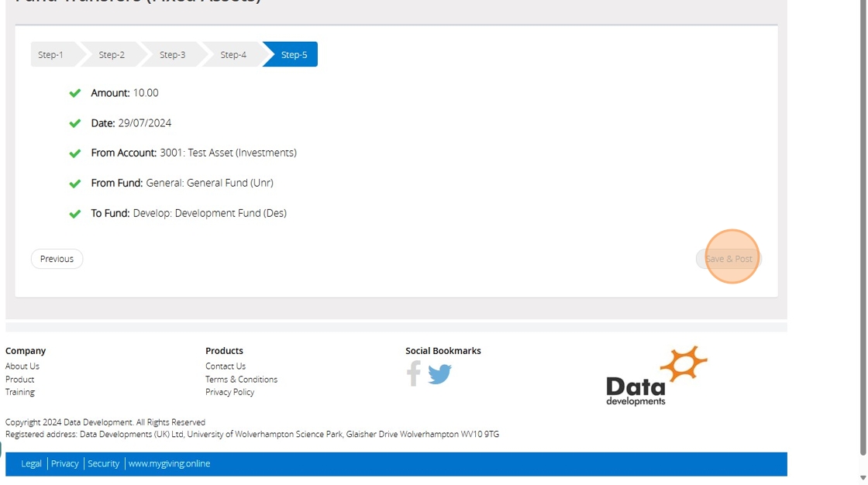The height and width of the screenshot is (485, 868).
Task: Open the Product footer link
Action: 20,380
